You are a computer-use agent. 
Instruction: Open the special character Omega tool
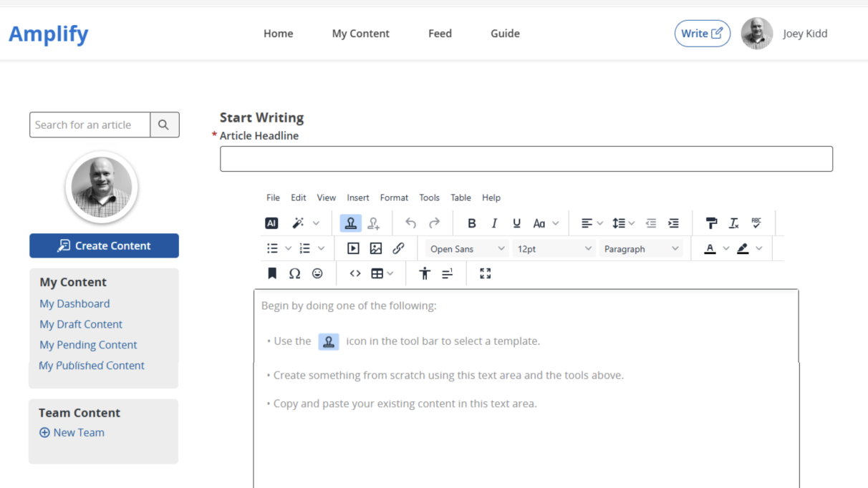[x=294, y=273]
